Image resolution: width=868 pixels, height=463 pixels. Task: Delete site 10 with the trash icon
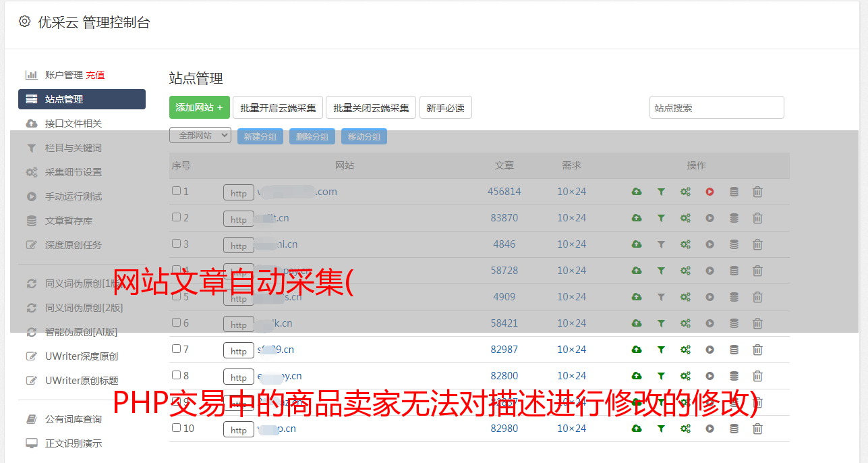pyautogui.click(x=757, y=429)
